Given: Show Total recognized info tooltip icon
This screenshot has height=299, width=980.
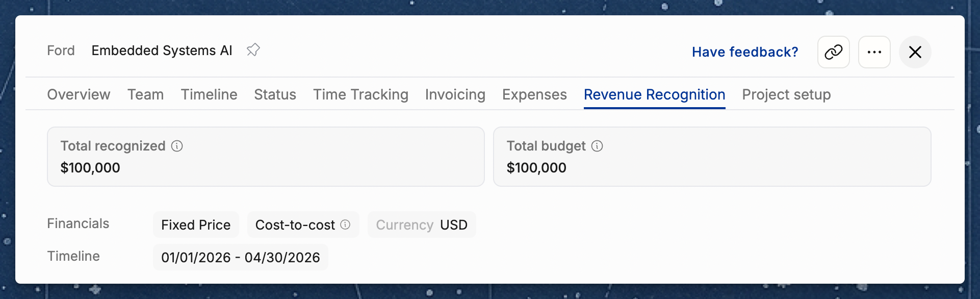Looking at the screenshot, I should point(177,146).
